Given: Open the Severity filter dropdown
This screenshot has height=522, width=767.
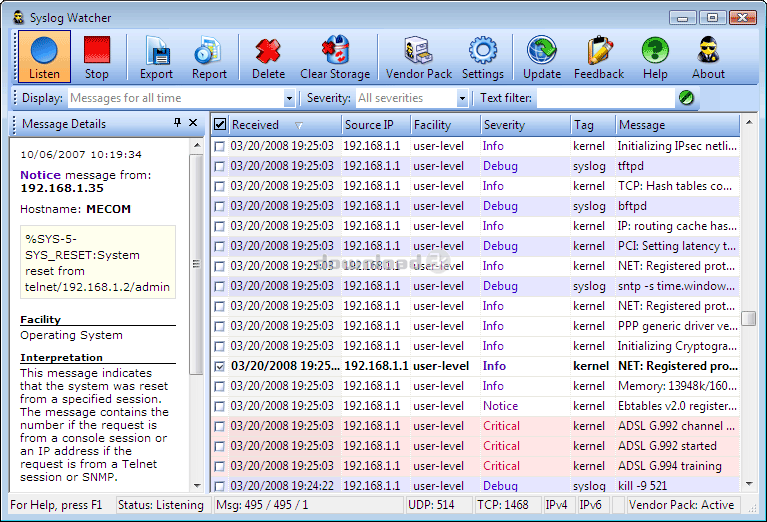Looking at the screenshot, I should tap(462, 98).
